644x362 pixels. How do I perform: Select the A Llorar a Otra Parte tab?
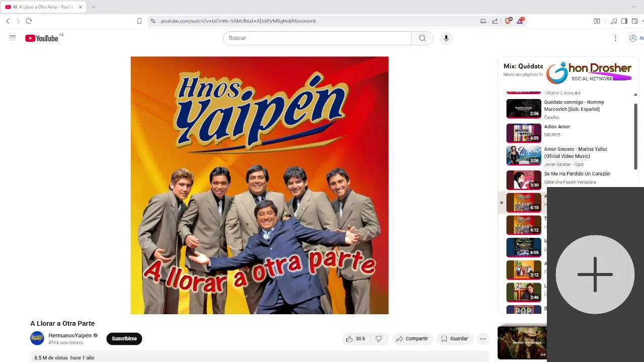(43, 7)
